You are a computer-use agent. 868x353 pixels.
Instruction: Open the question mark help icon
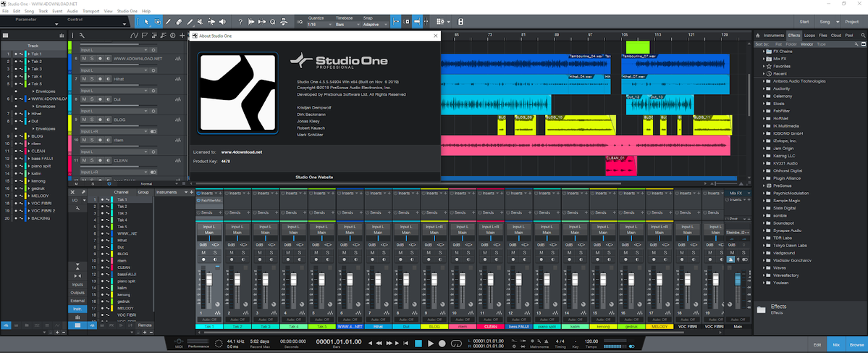240,22
